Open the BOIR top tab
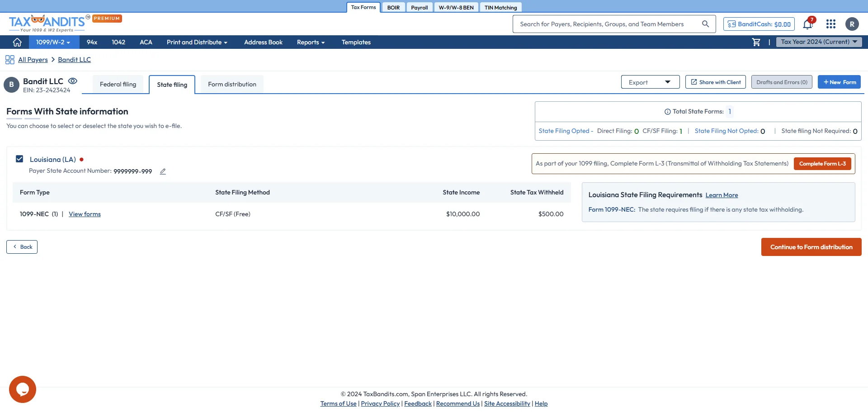 coord(393,7)
